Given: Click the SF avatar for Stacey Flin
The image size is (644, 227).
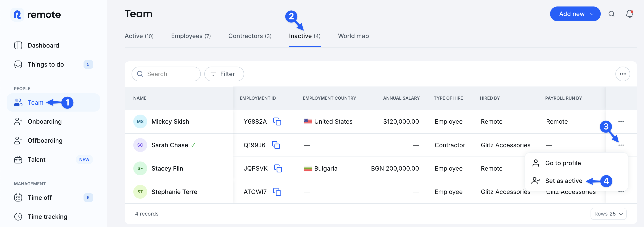Looking at the screenshot, I should pyautogui.click(x=140, y=168).
